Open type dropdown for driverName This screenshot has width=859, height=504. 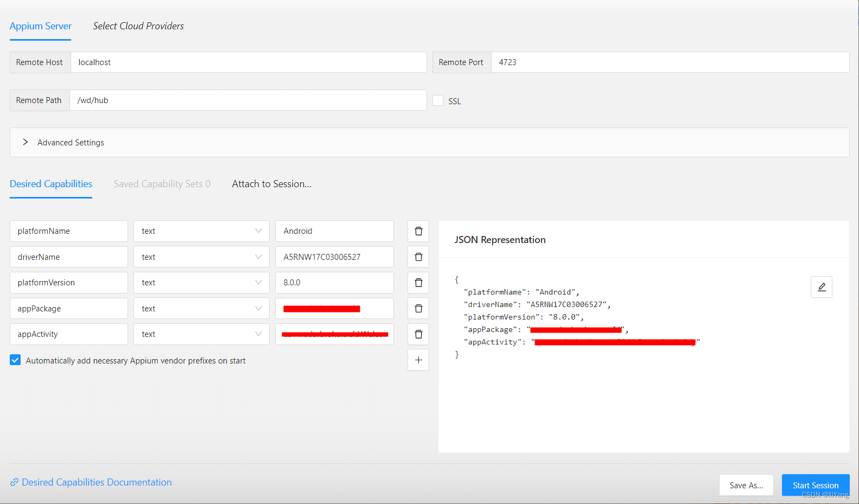(201, 257)
